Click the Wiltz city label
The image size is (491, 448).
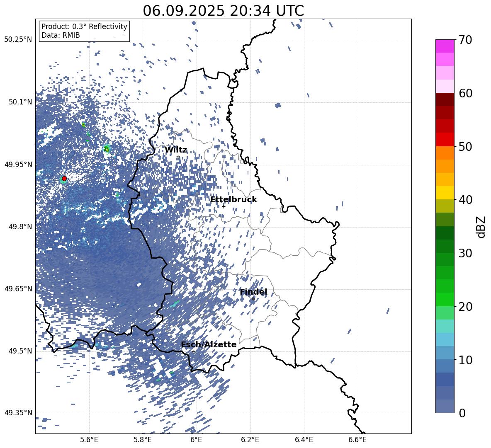(x=176, y=150)
